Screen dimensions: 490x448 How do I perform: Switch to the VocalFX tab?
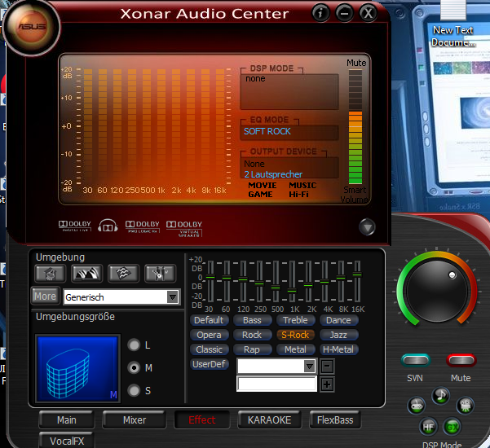point(67,440)
